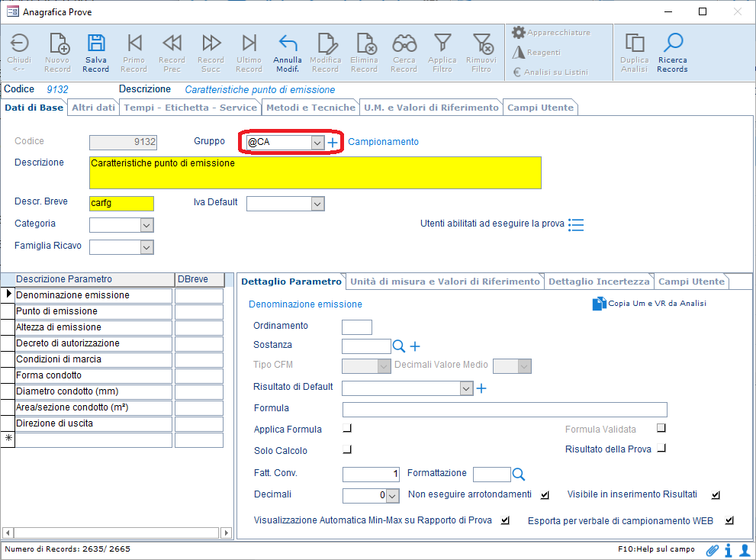Open the Categoria dropdown
This screenshot has height=560, width=756.
pos(146,225)
